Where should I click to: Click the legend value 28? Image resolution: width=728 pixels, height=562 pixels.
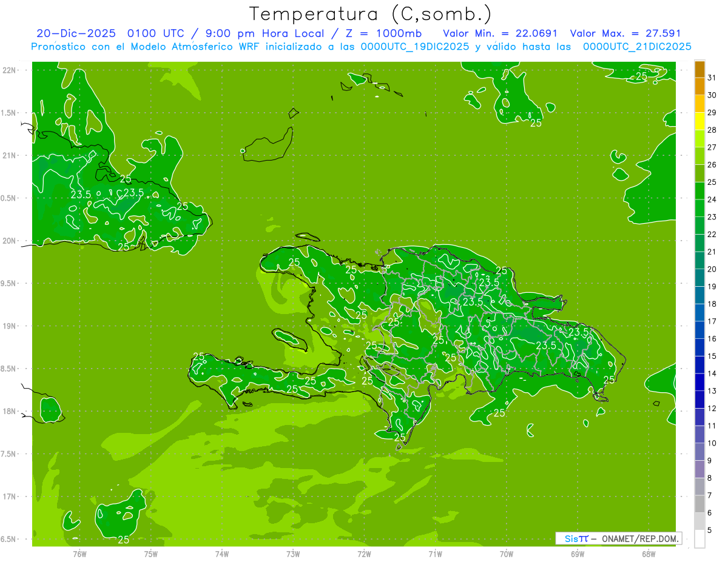[x=712, y=130]
